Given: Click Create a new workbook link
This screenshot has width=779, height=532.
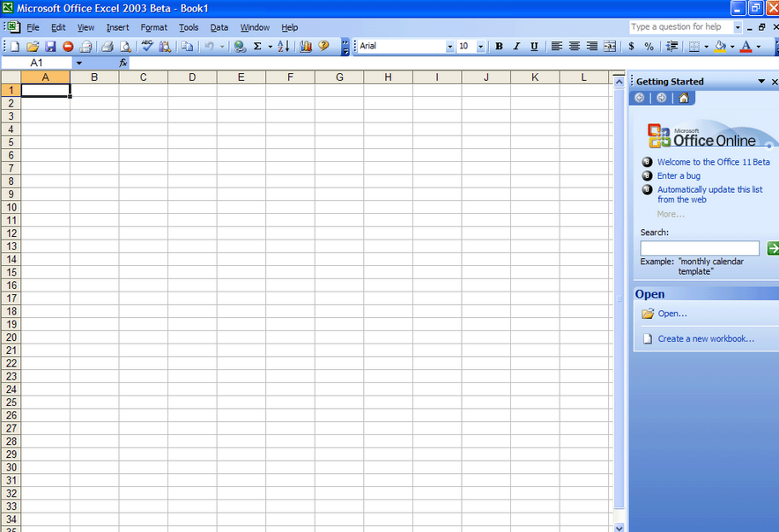Looking at the screenshot, I should pyautogui.click(x=706, y=339).
